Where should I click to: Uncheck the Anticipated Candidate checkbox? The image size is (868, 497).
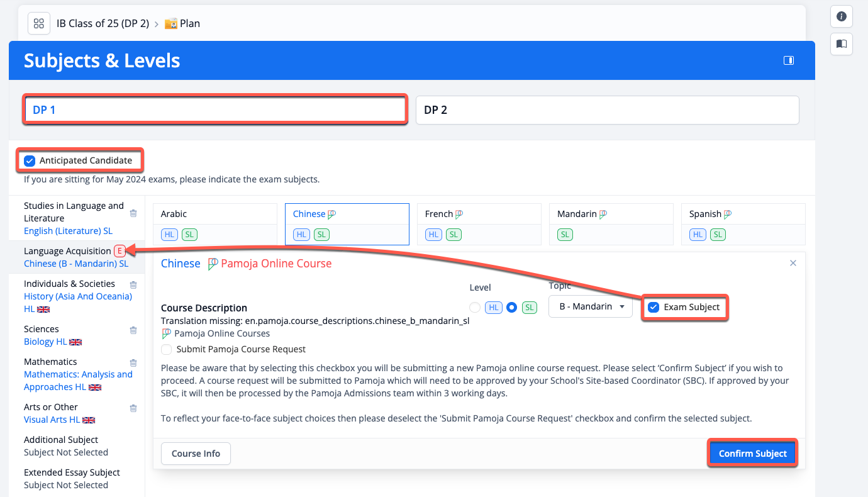[30, 161]
